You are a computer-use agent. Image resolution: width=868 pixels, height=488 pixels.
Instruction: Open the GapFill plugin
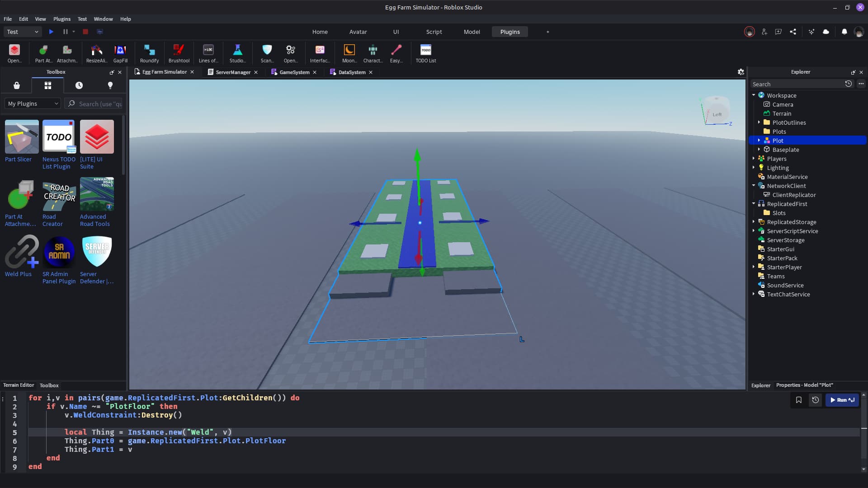pos(120,53)
